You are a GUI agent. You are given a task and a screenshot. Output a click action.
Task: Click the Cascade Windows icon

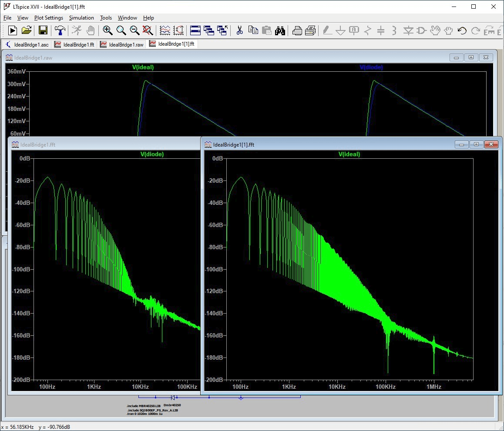209,30
